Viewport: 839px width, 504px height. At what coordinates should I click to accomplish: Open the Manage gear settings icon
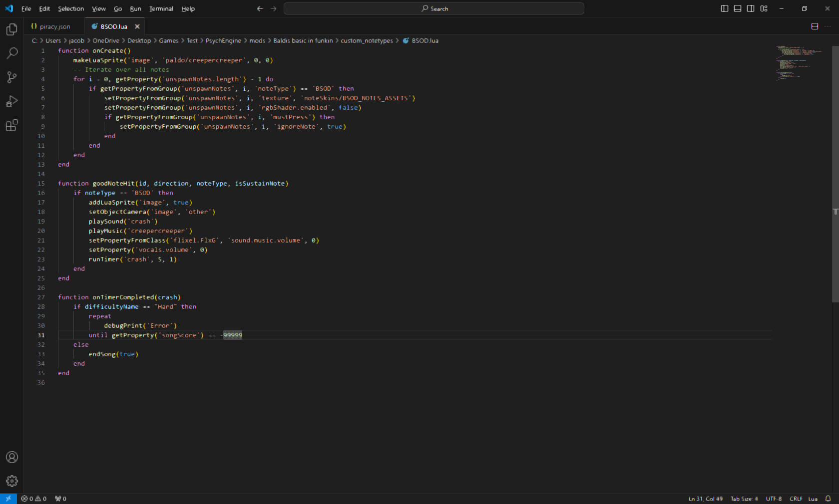pos(12,481)
